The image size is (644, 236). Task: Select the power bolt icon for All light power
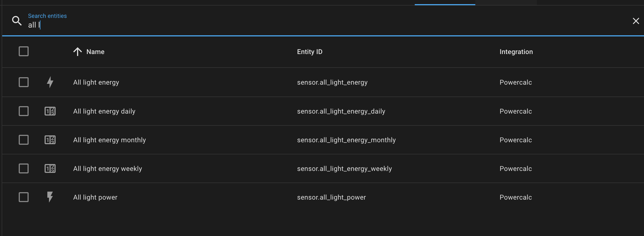[50, 197]
